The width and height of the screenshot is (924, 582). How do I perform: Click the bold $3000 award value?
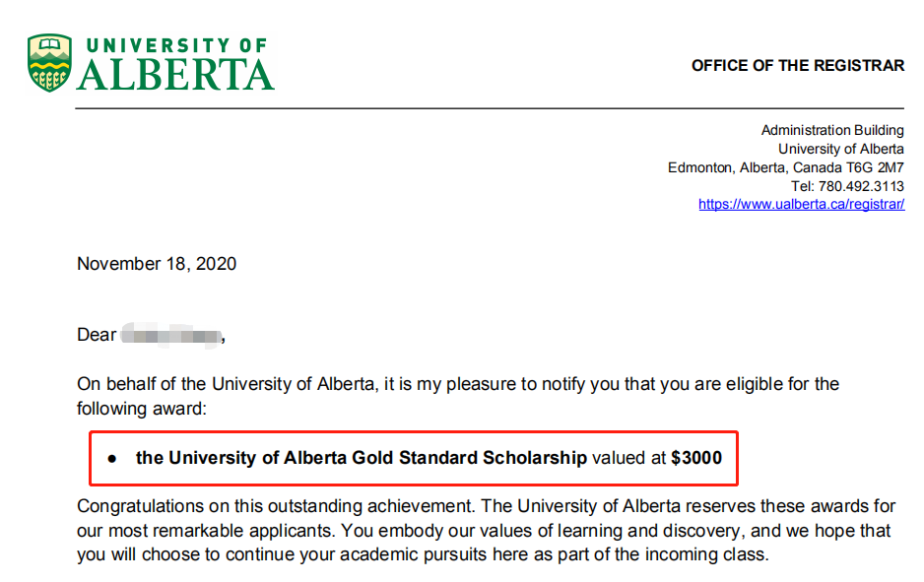coord(694,458)
